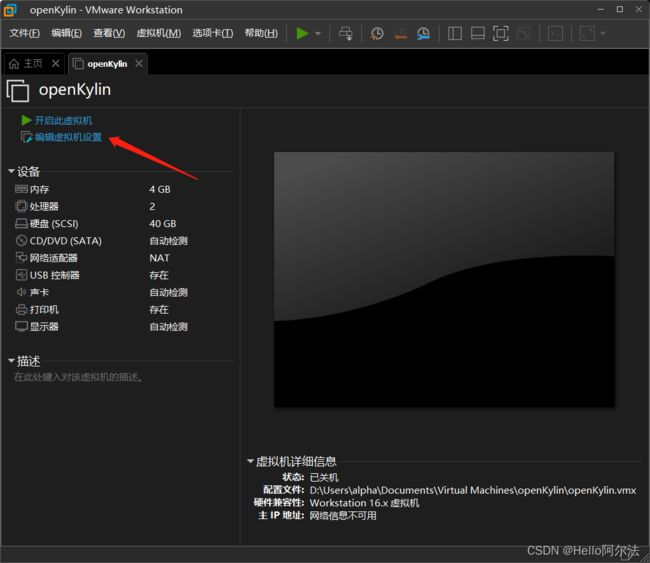Click the VMware Workstation title bar icon
The width and height of the screenshot is (650, 563).
(x=10, y=10)
